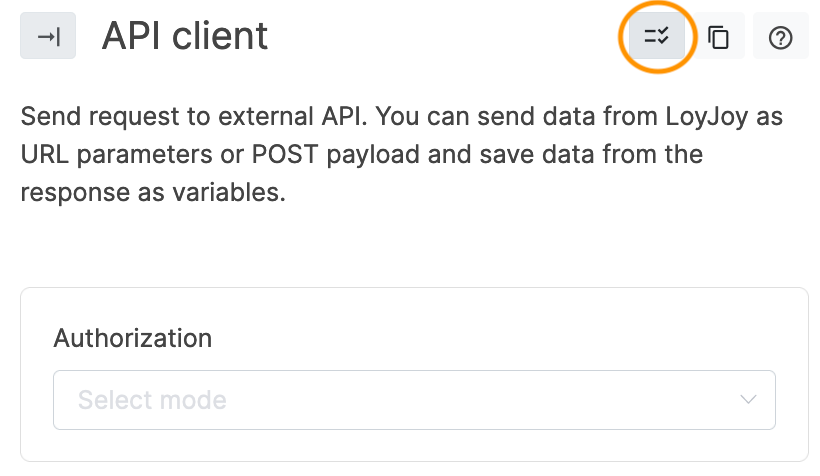Click the duplicate copy icon

point(718,37)
